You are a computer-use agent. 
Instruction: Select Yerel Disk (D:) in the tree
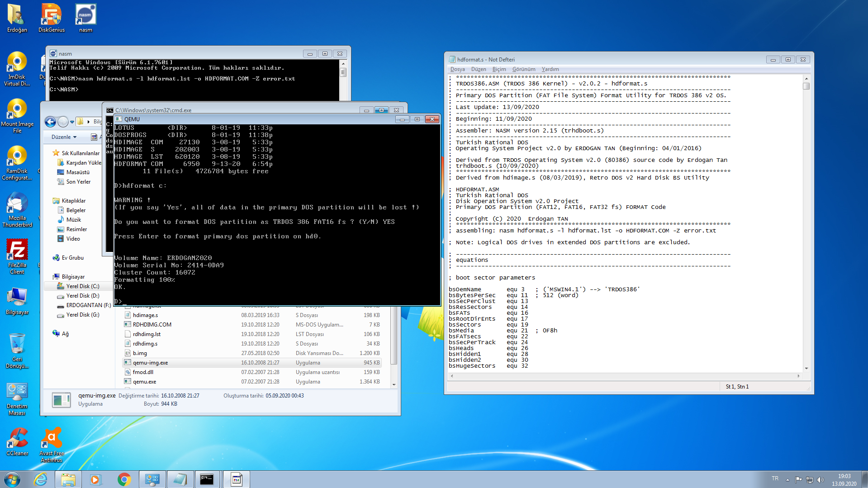tap(82, 296)
